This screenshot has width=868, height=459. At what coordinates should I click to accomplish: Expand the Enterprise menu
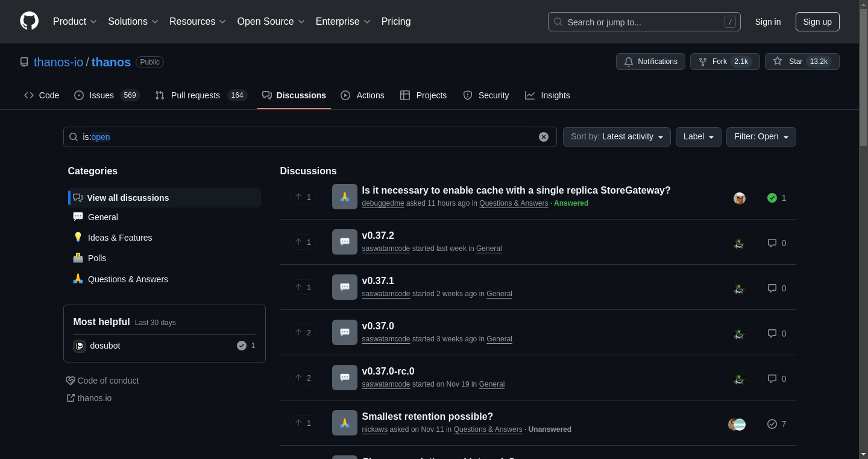tap(343, 22)
